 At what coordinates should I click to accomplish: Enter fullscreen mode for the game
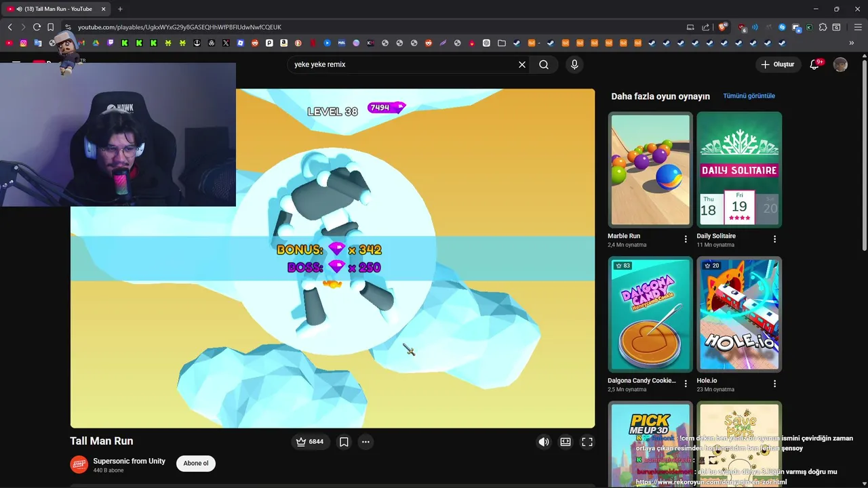[587, 442]
